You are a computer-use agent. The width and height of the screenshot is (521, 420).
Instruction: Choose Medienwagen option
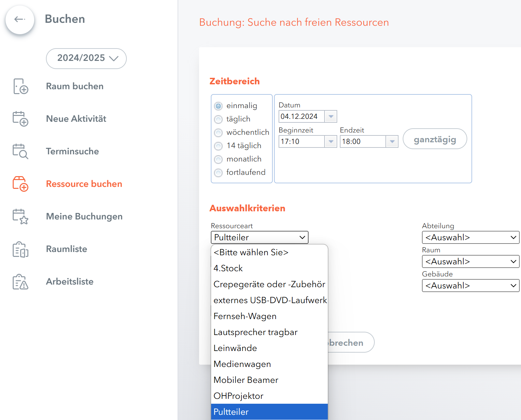[269, 364]
